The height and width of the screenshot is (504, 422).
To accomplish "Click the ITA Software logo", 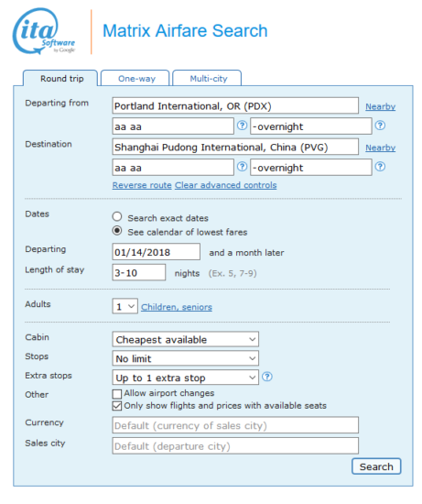I will 44,31.
